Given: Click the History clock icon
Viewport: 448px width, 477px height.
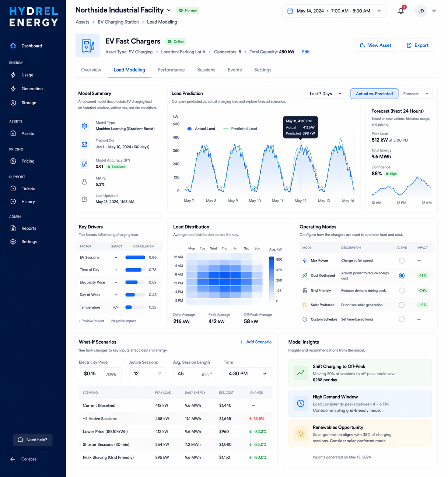Looking at the screenshot, I should 13,202.
